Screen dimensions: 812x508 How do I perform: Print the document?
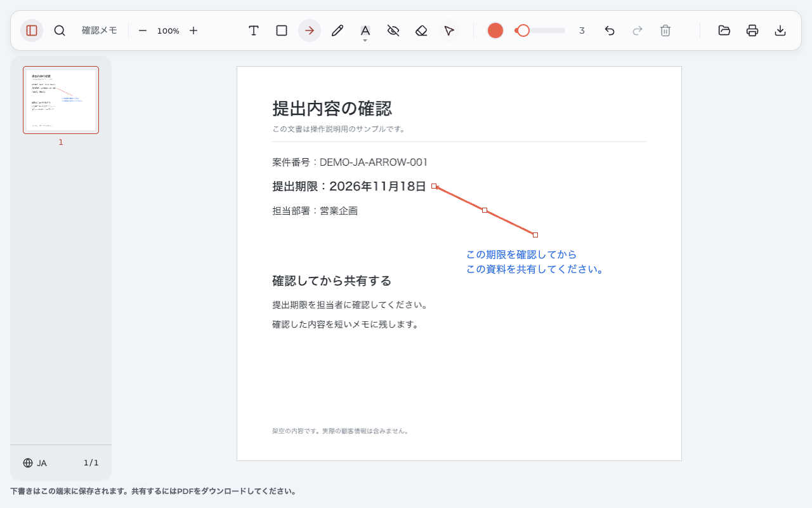(752, 30)
